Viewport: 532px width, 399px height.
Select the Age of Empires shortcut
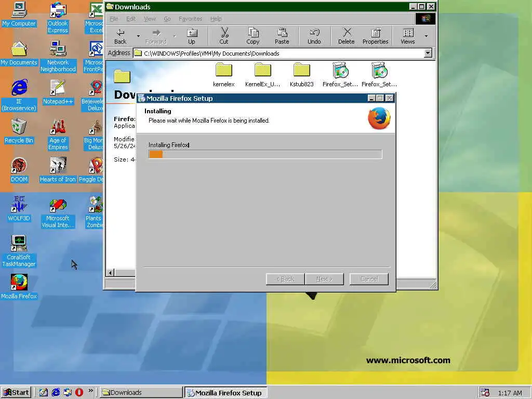click(x=58, y=135)
